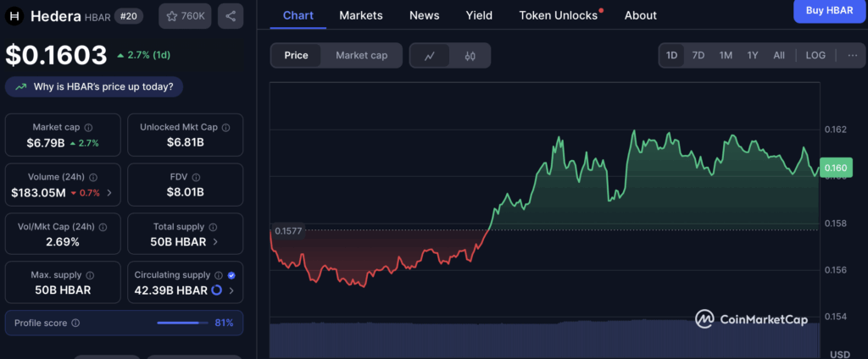The width and height of the screenshot is (868, 359).
Task: Switch chart to Market cap
Action: pos(361,55)
